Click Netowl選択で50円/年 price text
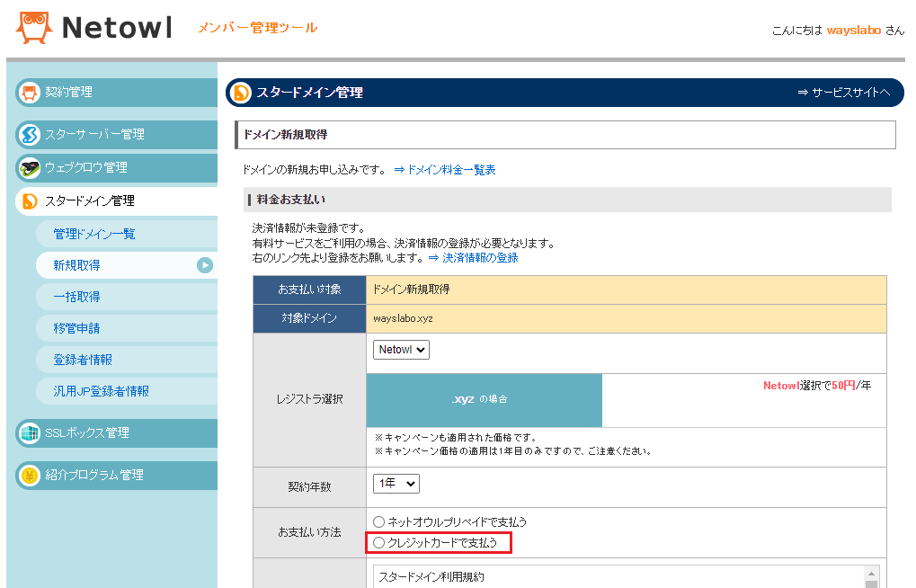The image size is (916, 588). pos(817,386)
